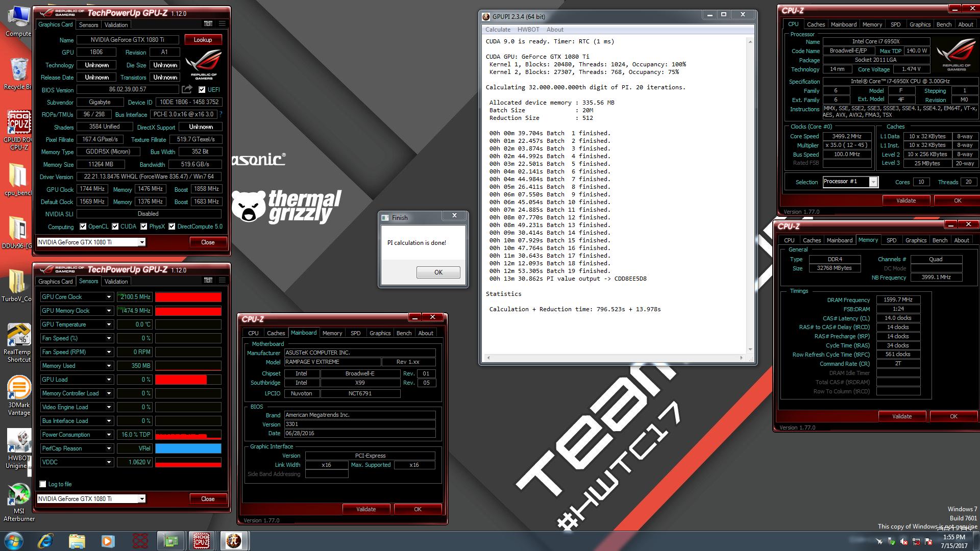Select the MSI Afterburner desktop icon

[x=18, y=502]
